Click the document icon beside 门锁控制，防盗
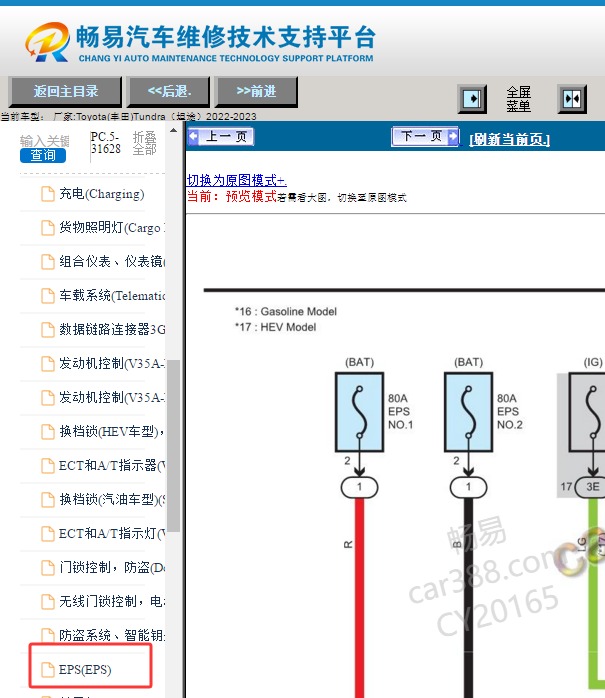Image resolution: width=605 pixels, height=698 pixels. click(x=48, y=568)
